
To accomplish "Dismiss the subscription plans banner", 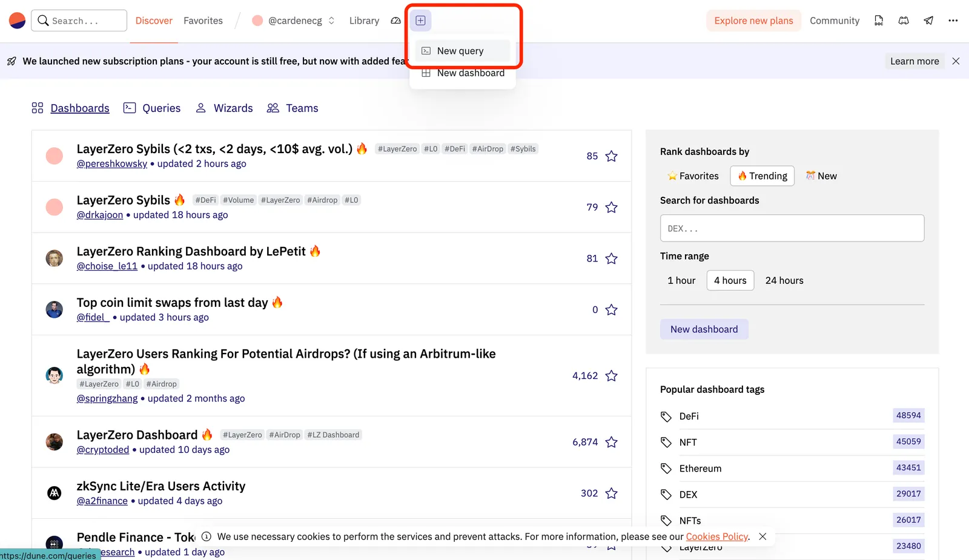I will point(956,61).
